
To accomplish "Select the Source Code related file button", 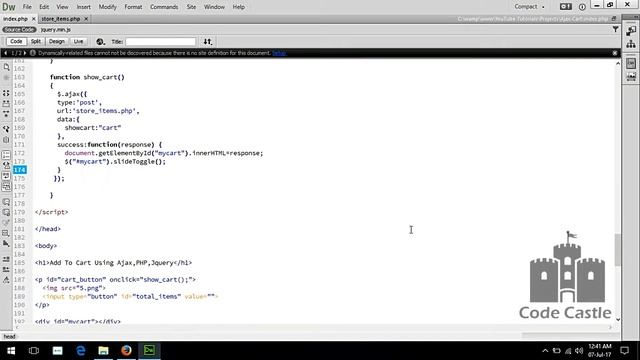I will tap(19, 29).
